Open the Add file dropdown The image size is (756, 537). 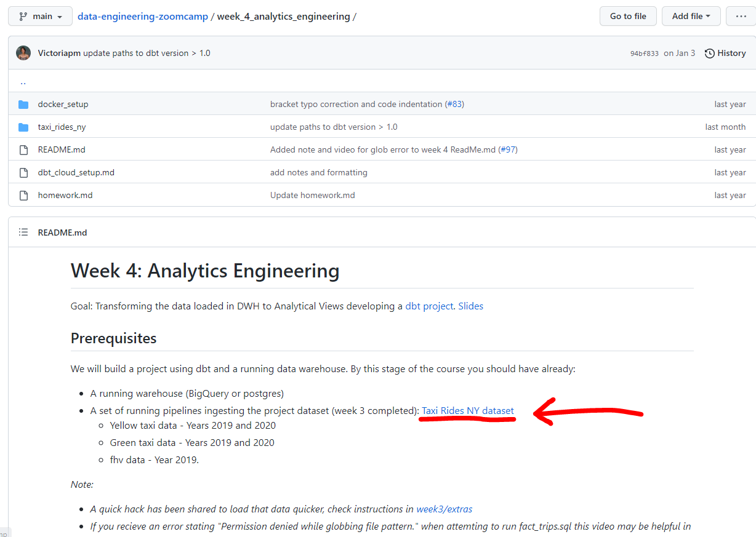click(691, 16)
